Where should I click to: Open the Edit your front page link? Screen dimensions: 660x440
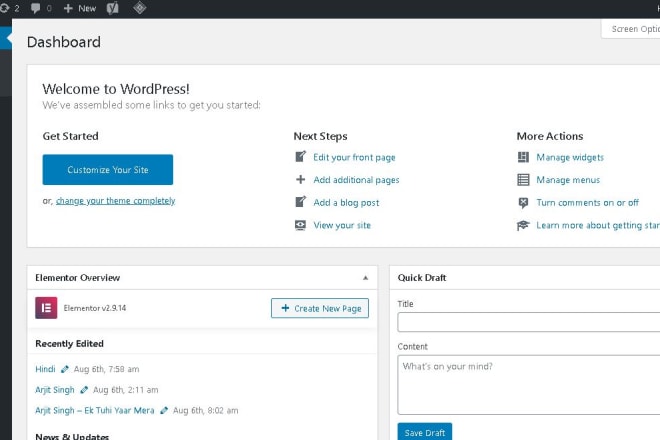[354, 157]
